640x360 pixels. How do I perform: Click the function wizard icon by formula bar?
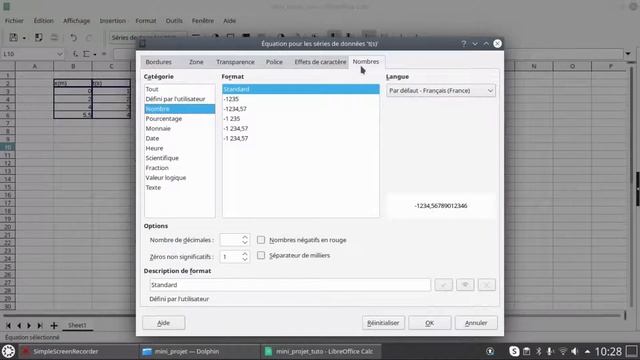76,53
